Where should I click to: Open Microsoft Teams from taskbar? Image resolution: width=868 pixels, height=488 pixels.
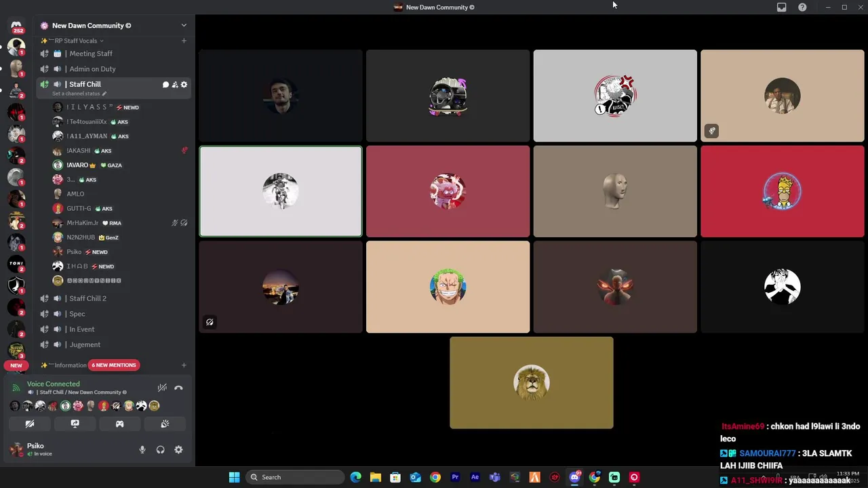495,477
